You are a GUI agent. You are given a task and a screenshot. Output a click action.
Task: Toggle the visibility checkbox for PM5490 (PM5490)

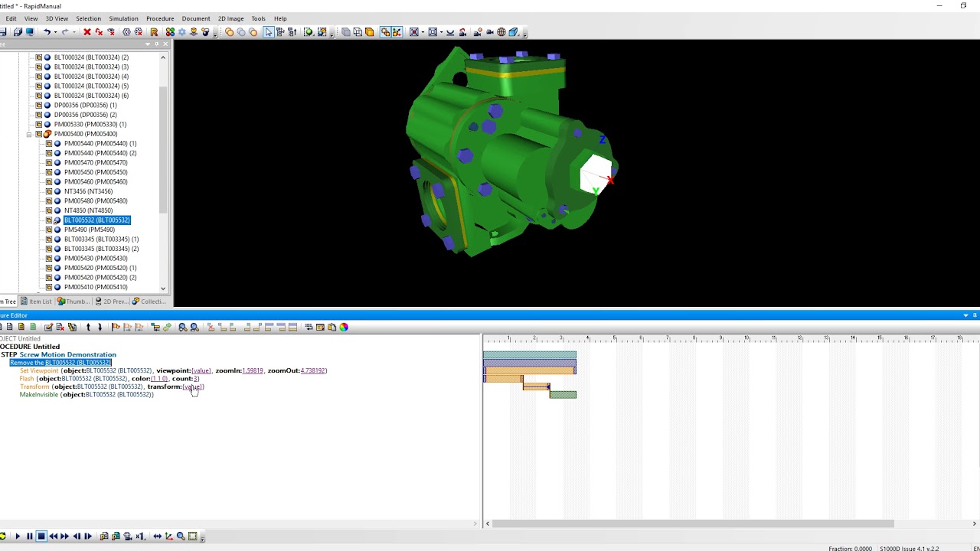coord(49,230)
